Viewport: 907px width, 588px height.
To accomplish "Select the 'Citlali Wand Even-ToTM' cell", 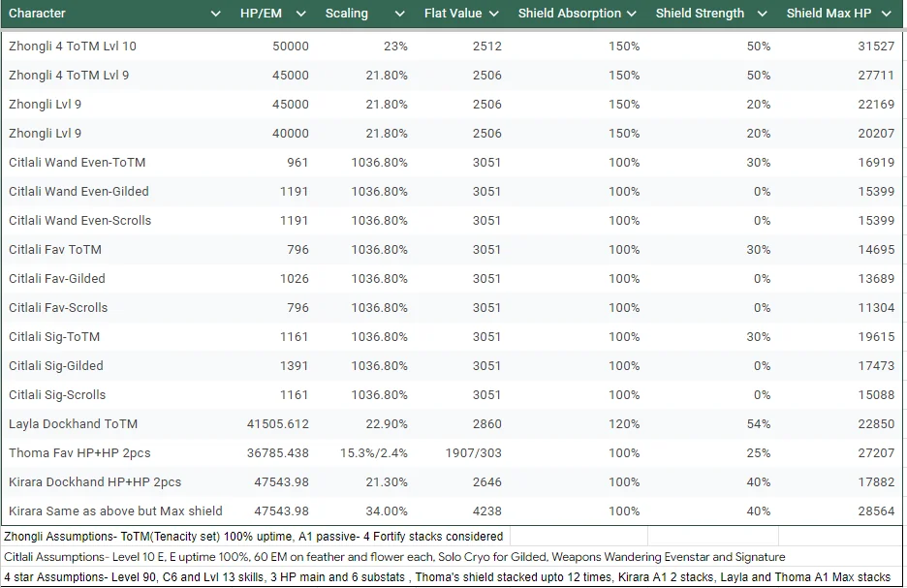I will tap(77, 163).
